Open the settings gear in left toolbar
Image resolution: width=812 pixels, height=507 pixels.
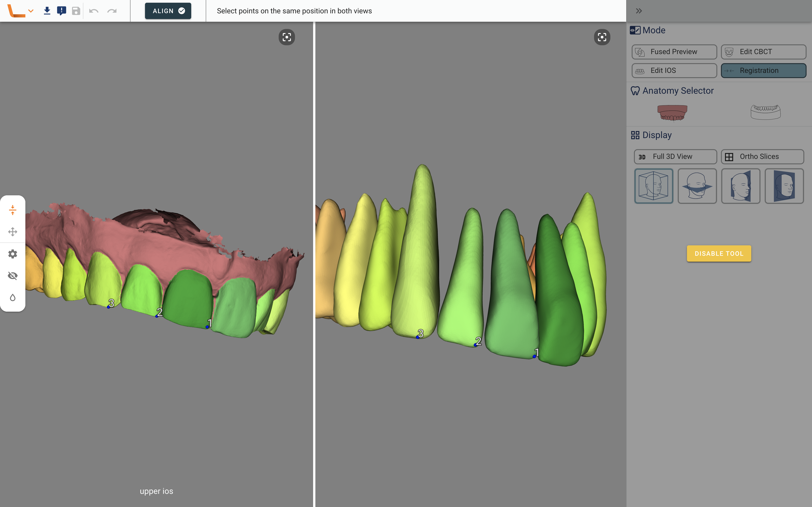click(x=13, y=254)
